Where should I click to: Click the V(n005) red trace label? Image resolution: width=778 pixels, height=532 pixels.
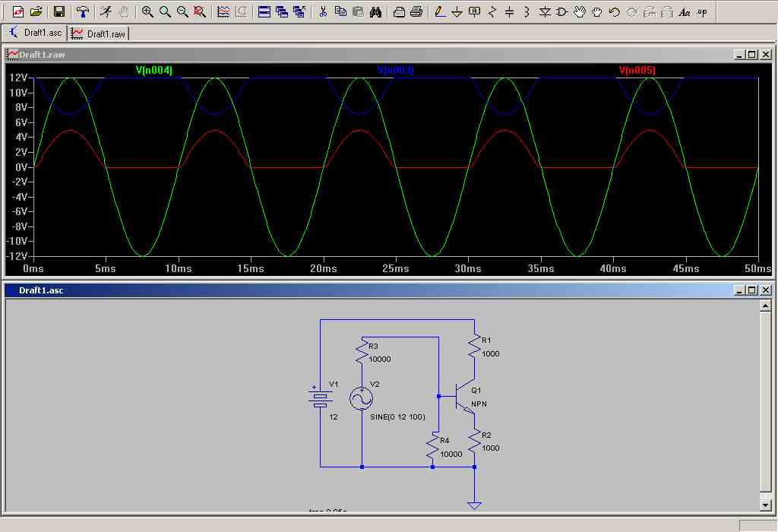click(x=637, y=70)
